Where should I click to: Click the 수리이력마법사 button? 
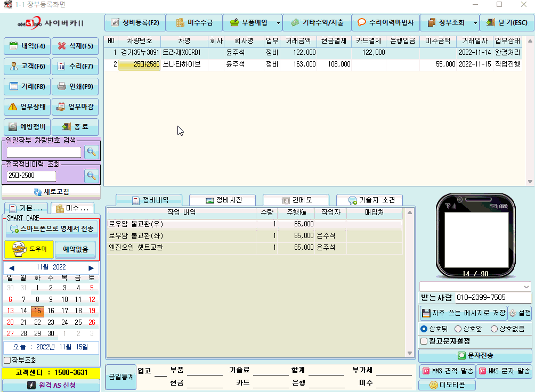click(385, 23)
